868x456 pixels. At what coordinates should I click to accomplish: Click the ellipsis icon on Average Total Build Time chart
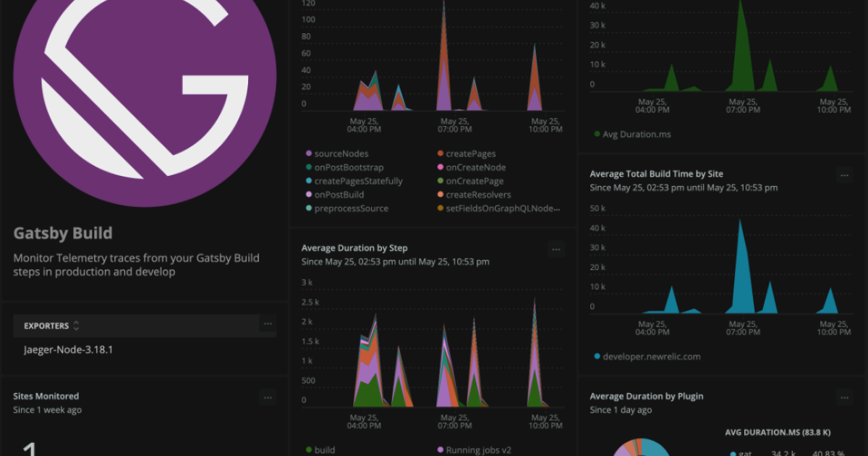click(x=844, y=174)
